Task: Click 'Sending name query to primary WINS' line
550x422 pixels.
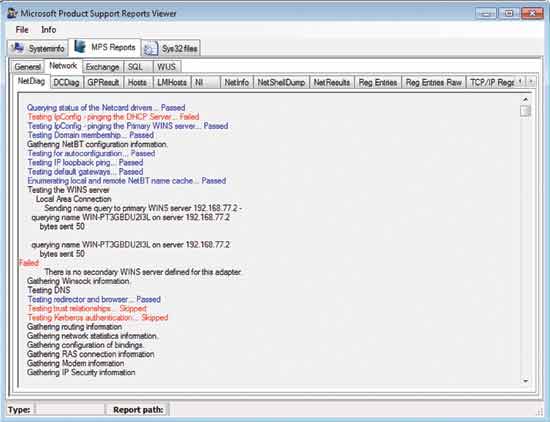Action: coord(143,208)
